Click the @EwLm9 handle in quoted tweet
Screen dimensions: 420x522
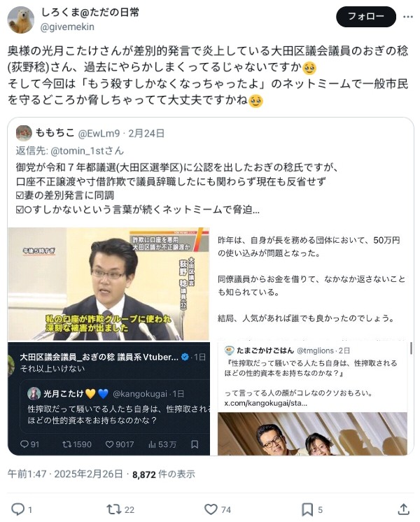(x=99, y=134)
